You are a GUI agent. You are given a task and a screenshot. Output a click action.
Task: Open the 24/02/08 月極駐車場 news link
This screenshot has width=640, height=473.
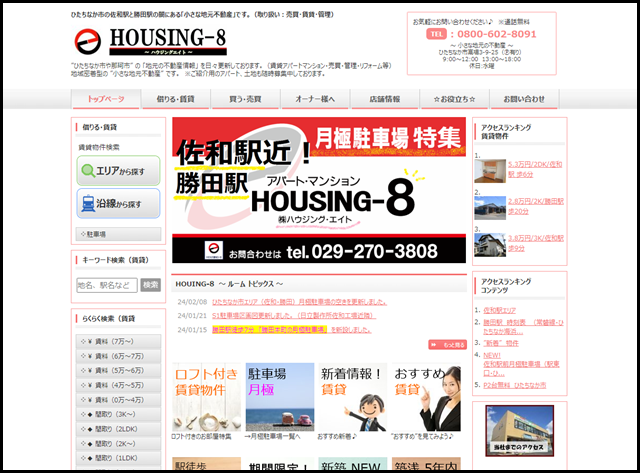pyautogui.click(x=299, y=302)
